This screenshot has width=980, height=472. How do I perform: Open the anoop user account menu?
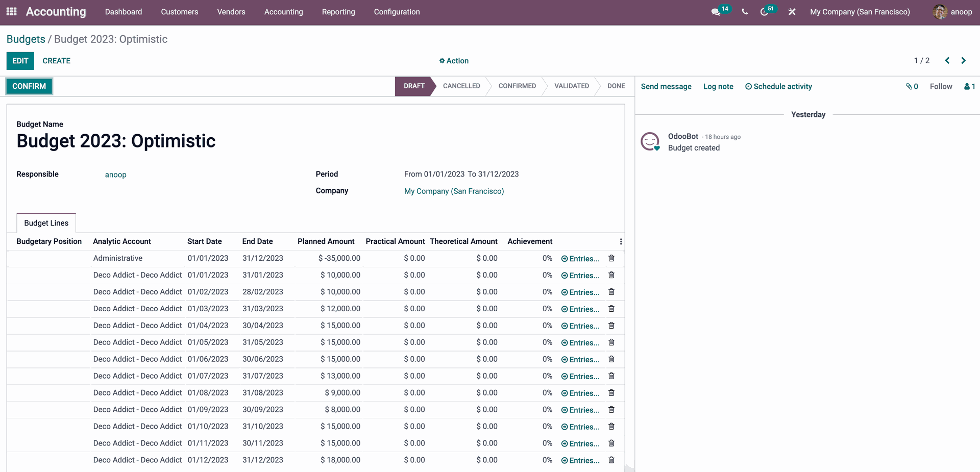pyautogui.click(x=952, y=12)
